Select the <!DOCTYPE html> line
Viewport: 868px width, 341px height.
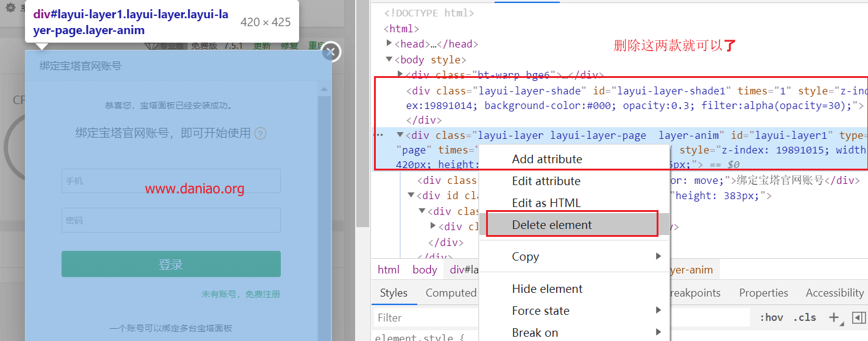(x=429, y=13)
